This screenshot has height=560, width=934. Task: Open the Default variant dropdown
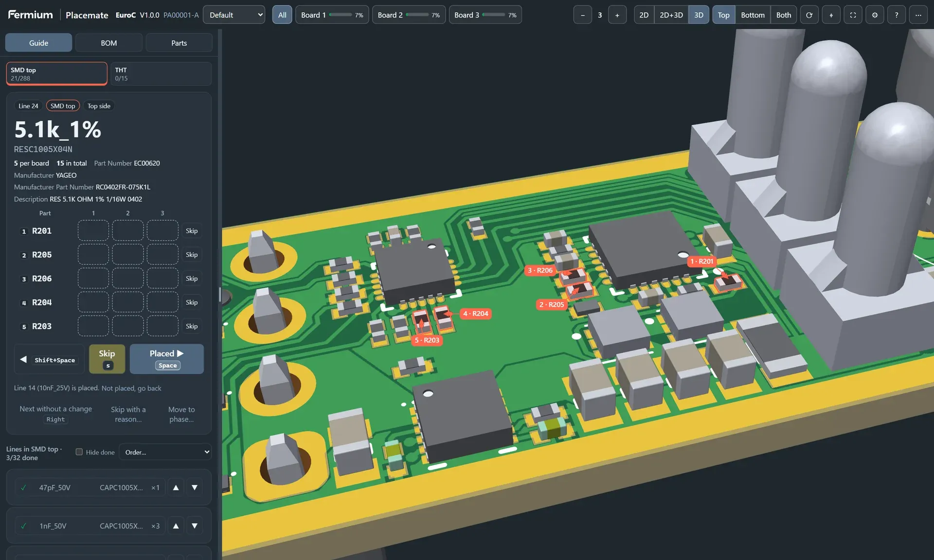click(x=234, y=15)
